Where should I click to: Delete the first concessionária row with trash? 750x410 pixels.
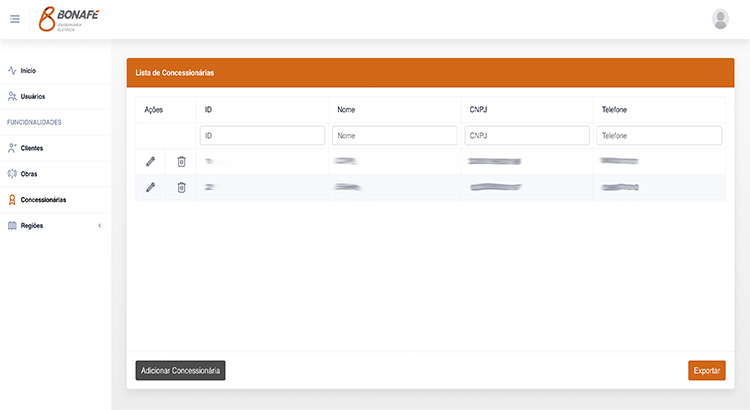pos(181,162)
